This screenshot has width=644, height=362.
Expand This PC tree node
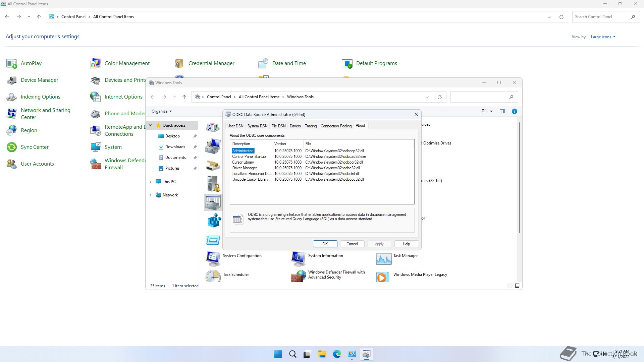click(x=150, y=182)
